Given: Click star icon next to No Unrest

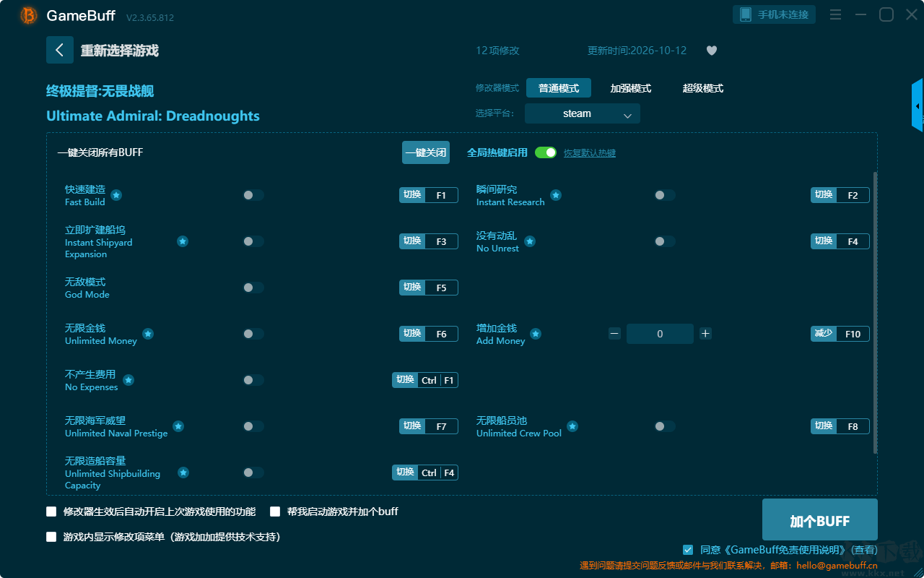Looking at the screenshot, I should pos(530,241).
